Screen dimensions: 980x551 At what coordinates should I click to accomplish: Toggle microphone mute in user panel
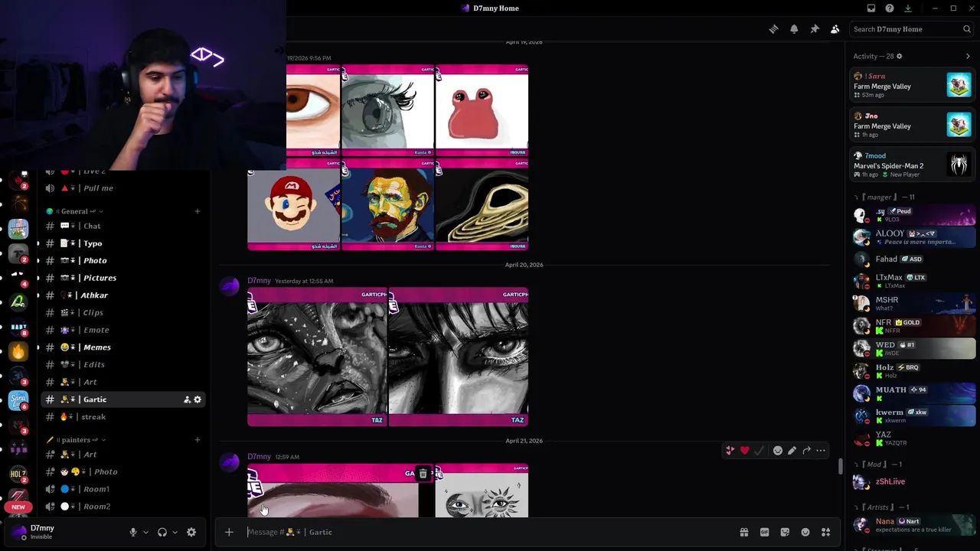click(x=133, y=532)
